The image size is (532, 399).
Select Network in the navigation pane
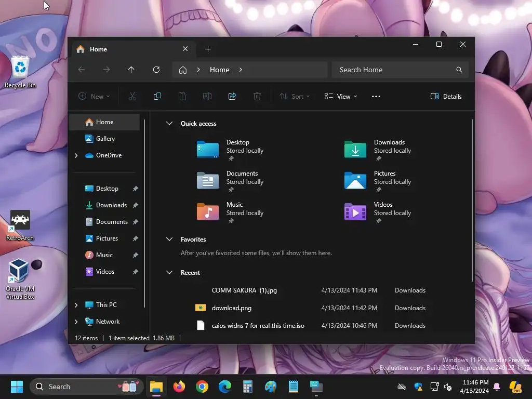[104, 321]
